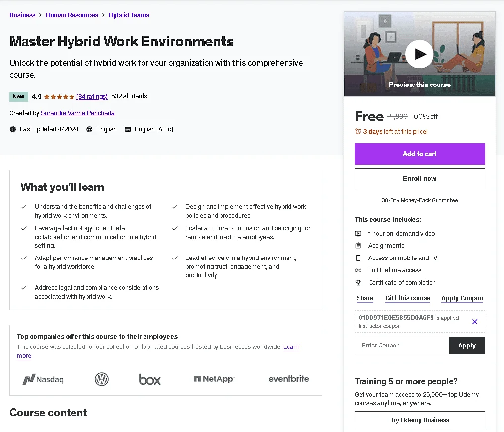
Task: Click the Master Hybrid Work Environments title
Action: point(122,41)
